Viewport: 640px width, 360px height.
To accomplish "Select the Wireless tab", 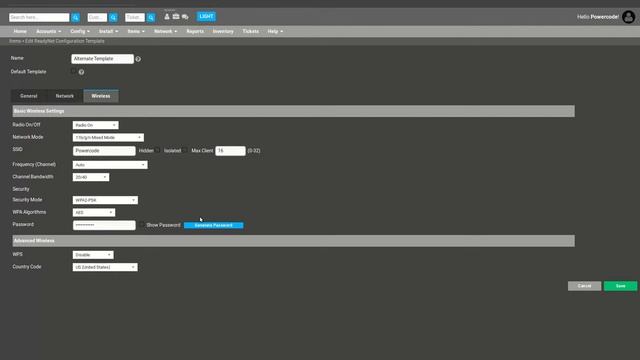I will coord(101,96).
